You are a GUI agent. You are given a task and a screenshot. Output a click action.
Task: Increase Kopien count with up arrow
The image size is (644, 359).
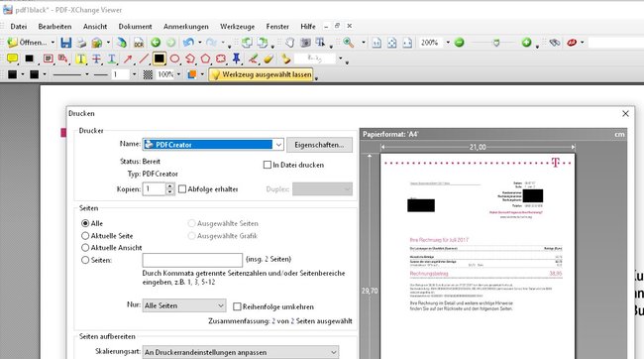point(170,186)
